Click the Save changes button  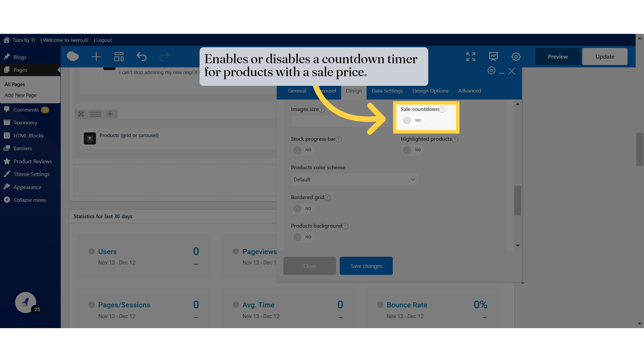(x=366, y=266)
